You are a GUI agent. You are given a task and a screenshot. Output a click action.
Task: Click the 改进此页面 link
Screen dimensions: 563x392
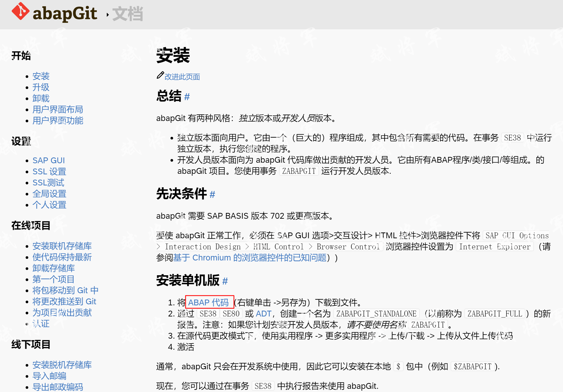(182, 77)
